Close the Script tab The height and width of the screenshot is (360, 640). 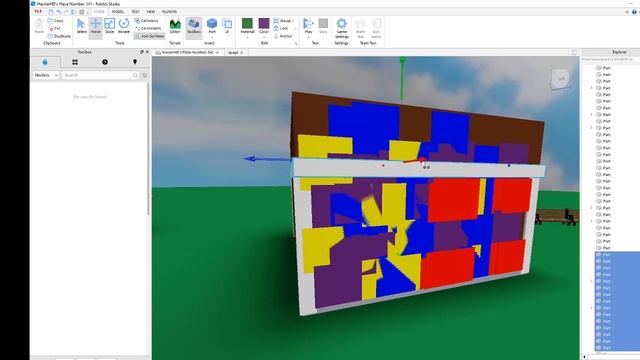coord(242,53)
